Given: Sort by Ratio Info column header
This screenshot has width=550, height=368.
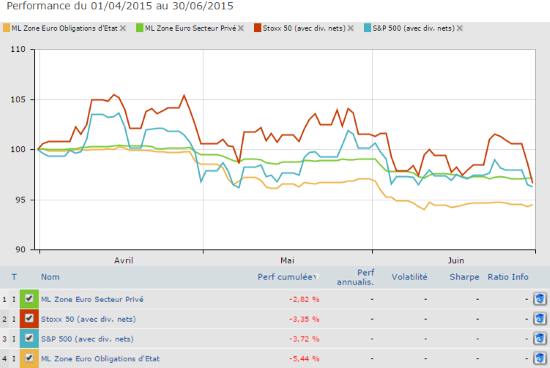Looking at the screenshot, I should click(x=508, y=277).
